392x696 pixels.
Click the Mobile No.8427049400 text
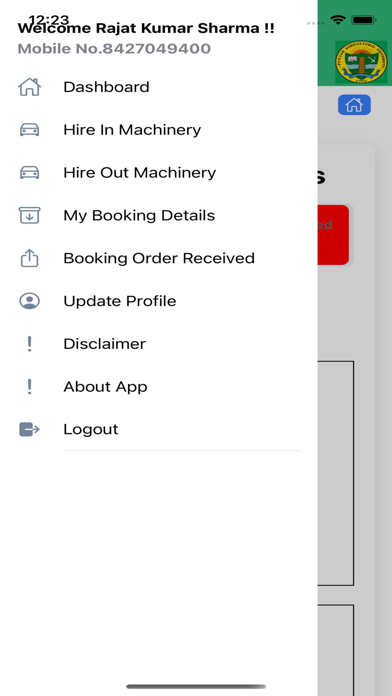click(x=114, y=49)
